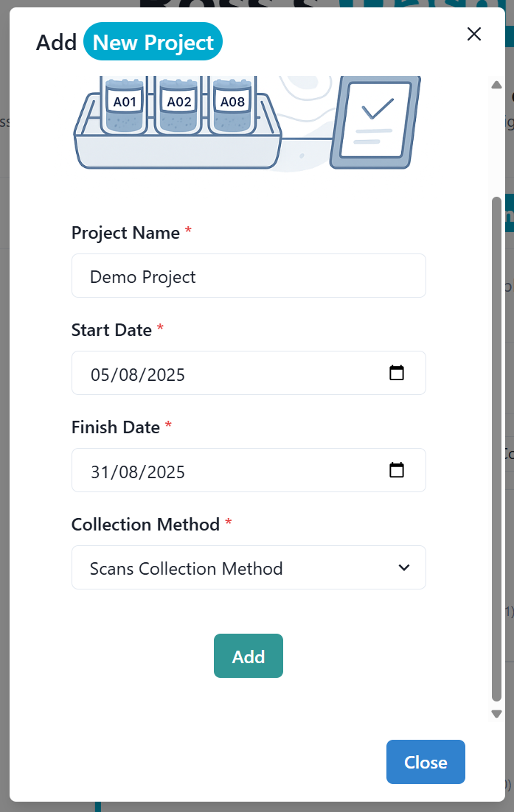
Task: Click the A08 sample jar in illustration
Action: 232,105
